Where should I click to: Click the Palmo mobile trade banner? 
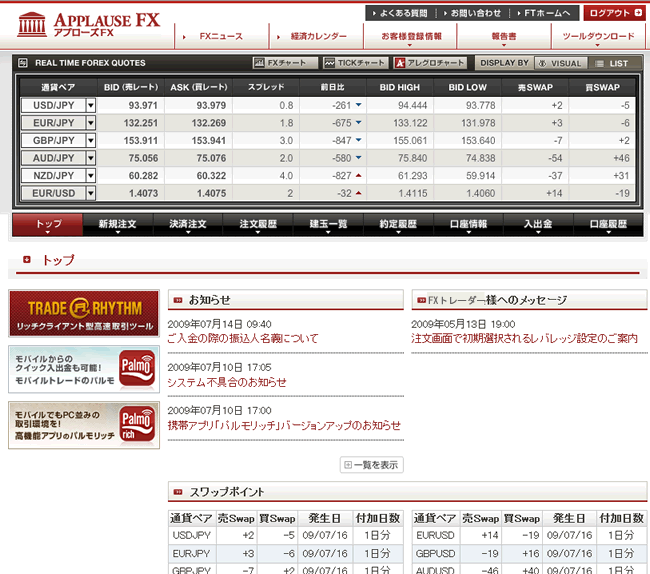(x=84, y=369)
